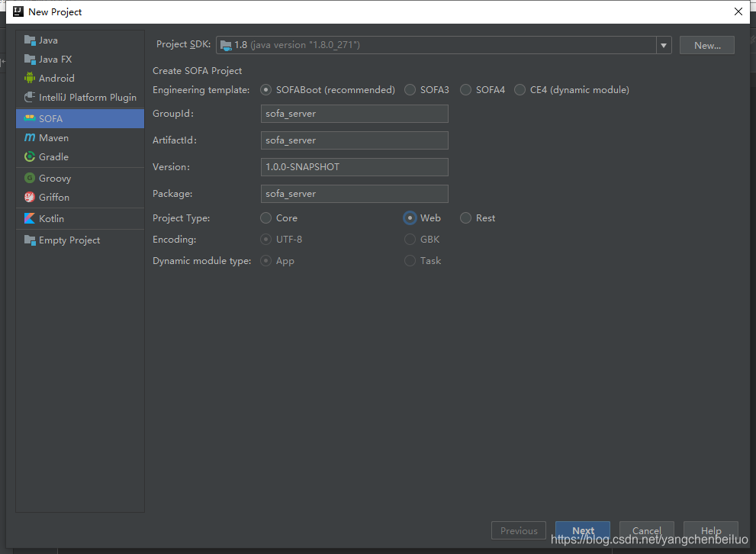Viewport: 756px width, 554px height.
Task: Select Griffon project type
Action: 80,197
